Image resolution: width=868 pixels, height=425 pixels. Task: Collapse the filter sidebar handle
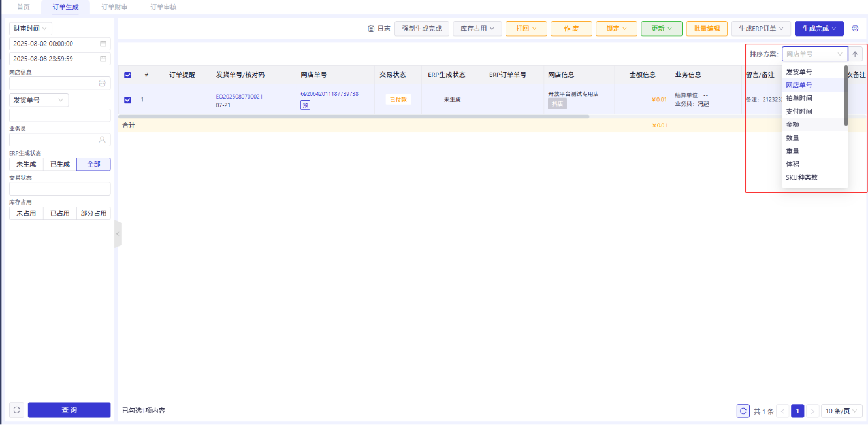118,233
